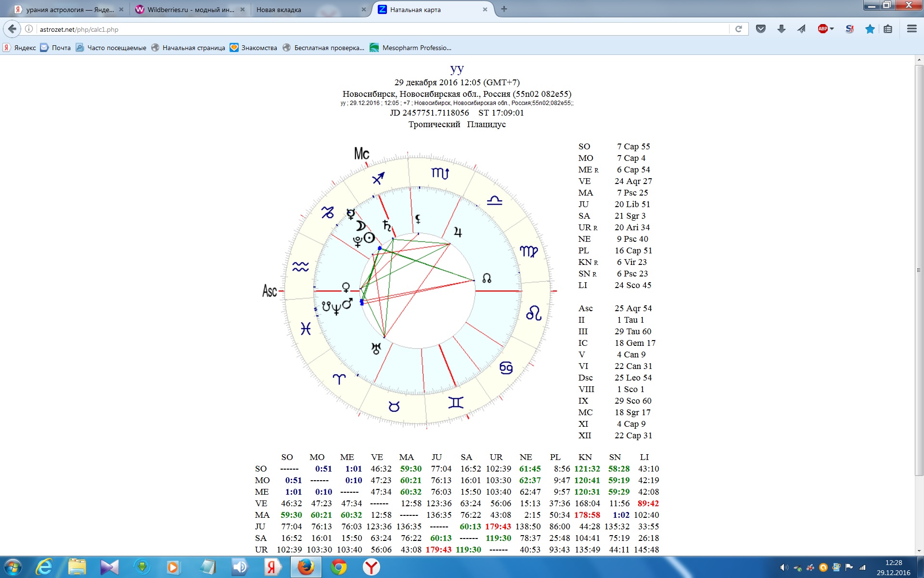
Task: Click the Adblock Plus ABP icon
Action: tap(822, 29)
